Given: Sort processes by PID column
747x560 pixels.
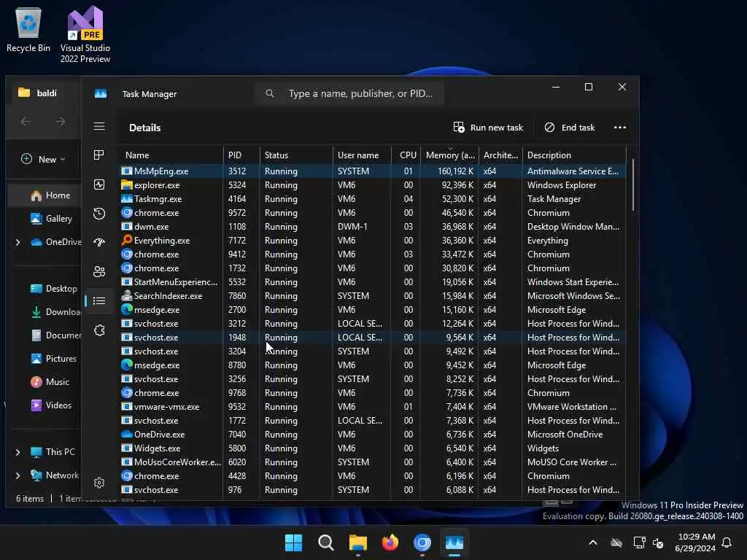Looking at the screenshot, I should (241, 155).
